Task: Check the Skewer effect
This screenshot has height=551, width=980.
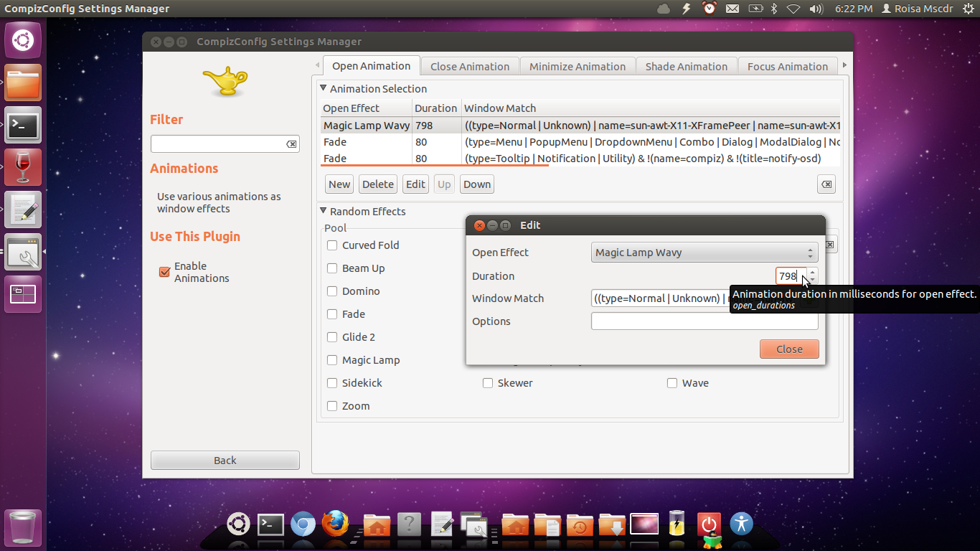Action: [488, 383]
